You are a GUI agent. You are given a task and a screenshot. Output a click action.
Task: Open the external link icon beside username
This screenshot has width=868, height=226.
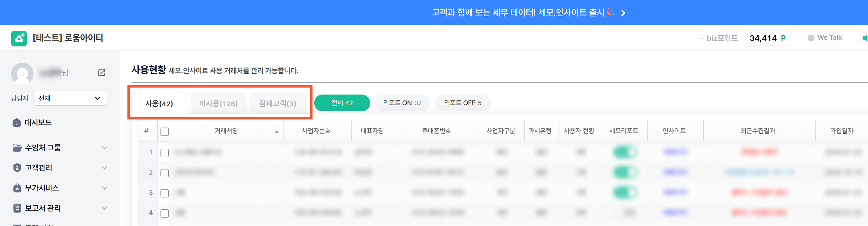coord(102,73)
